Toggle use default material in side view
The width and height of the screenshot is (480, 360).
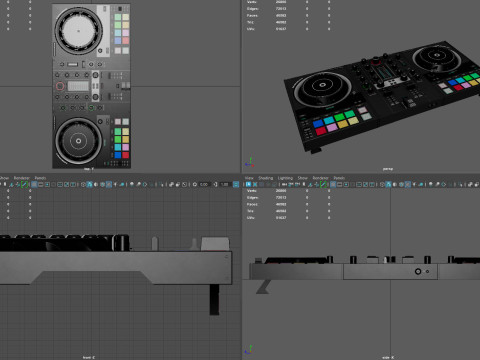click(x=395, y=184)
